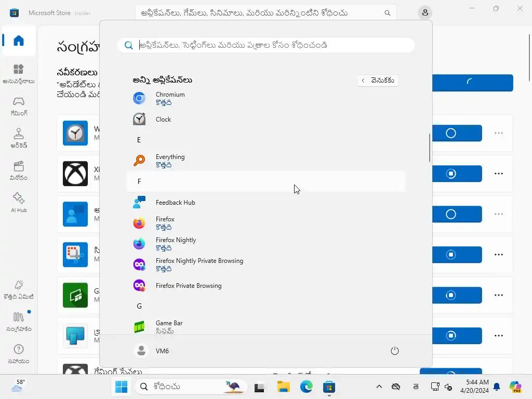Open Chromium from the all apps list
The height and width of the screenshot is (399, 532).
click(266, 98)
